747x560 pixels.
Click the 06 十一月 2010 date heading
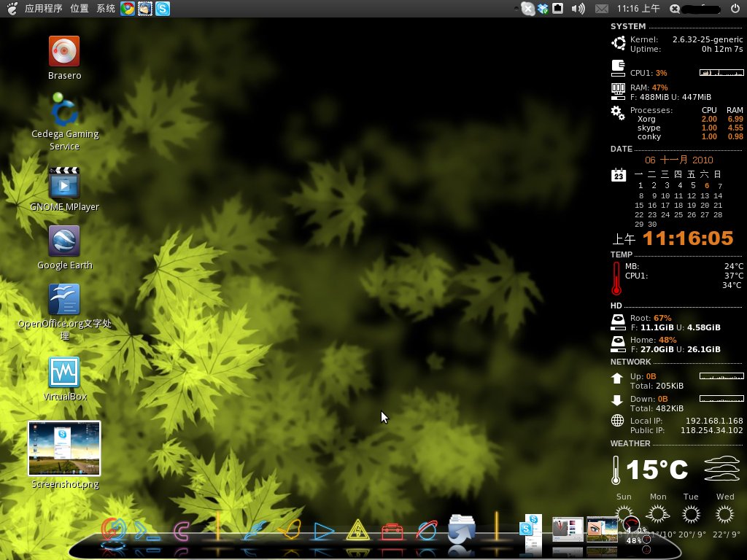[x=679, y=160]
